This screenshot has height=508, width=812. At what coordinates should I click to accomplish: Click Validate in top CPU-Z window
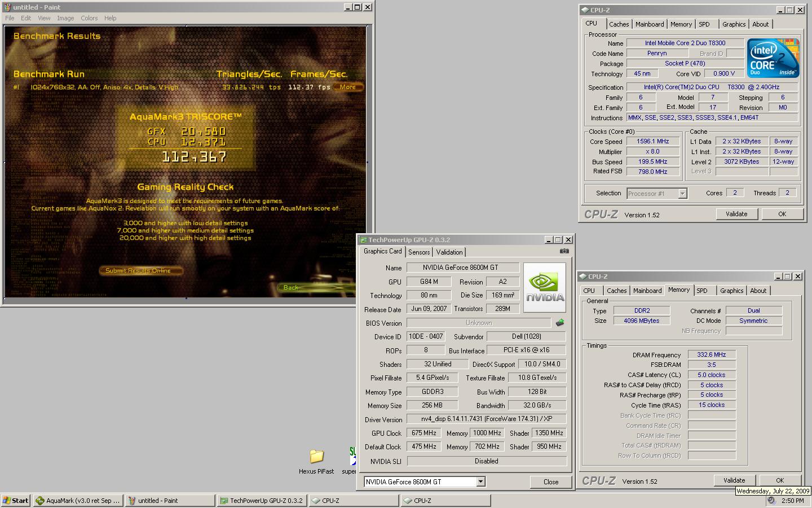(x=736, y=214)
